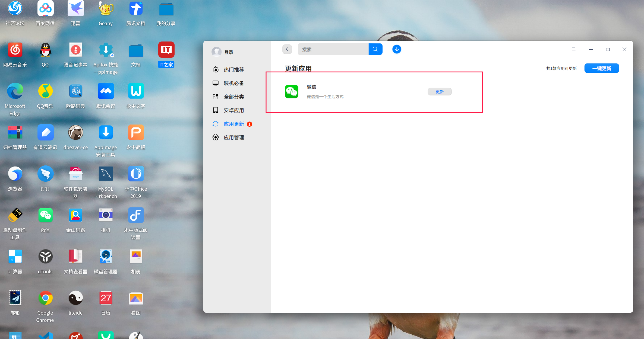Select 装机必备 in the sidebar
This screenshot has height=339, width=644.
point(233,83)
